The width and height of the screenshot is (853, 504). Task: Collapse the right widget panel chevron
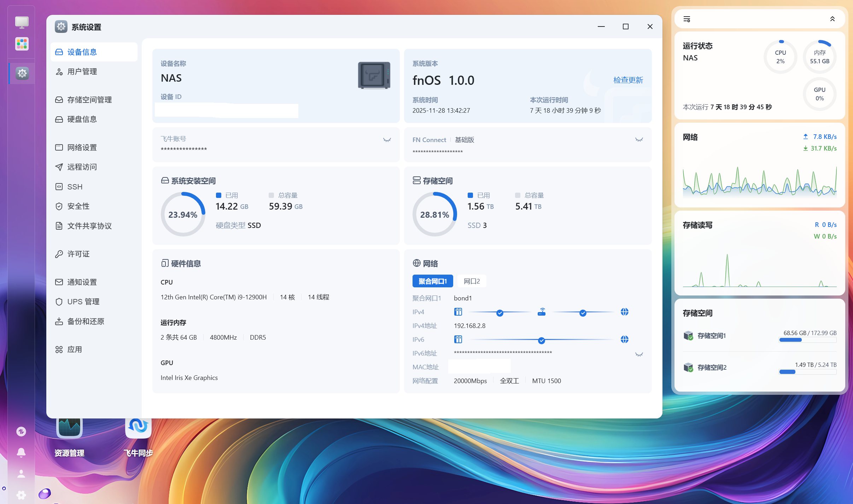832,19
